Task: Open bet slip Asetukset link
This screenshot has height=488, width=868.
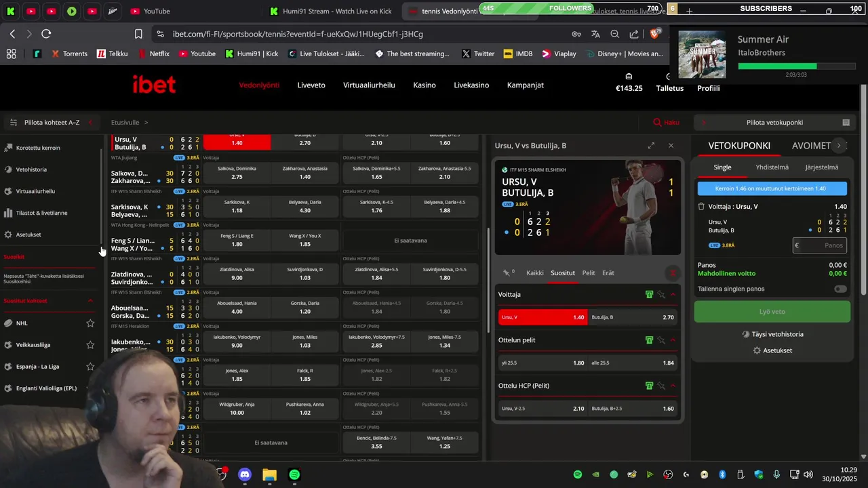Action: (772, 350)
